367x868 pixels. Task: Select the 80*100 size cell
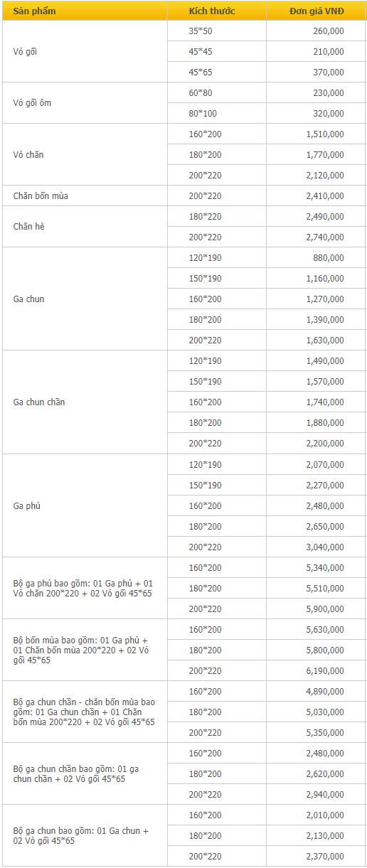click(218, 113)
